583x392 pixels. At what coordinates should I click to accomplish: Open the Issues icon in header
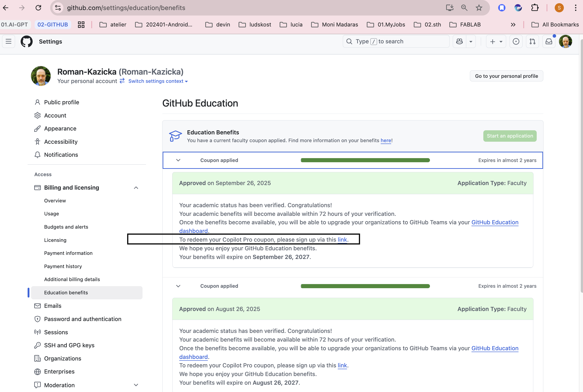516,42
